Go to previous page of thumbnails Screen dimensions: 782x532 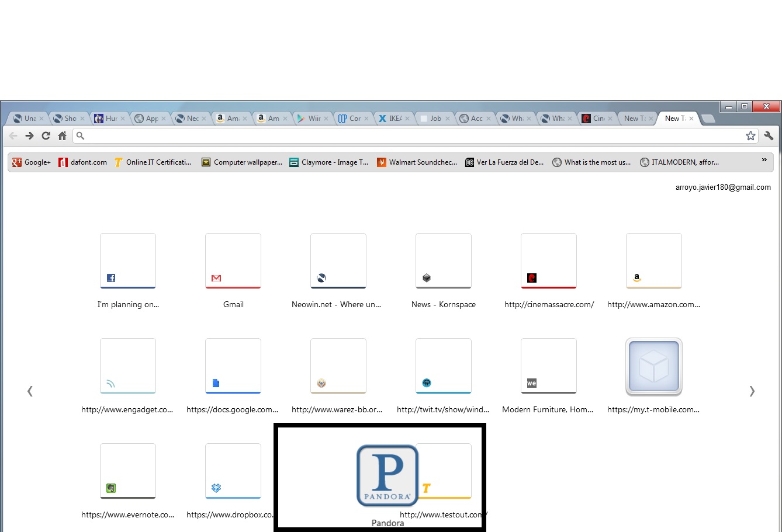point(30,391)
